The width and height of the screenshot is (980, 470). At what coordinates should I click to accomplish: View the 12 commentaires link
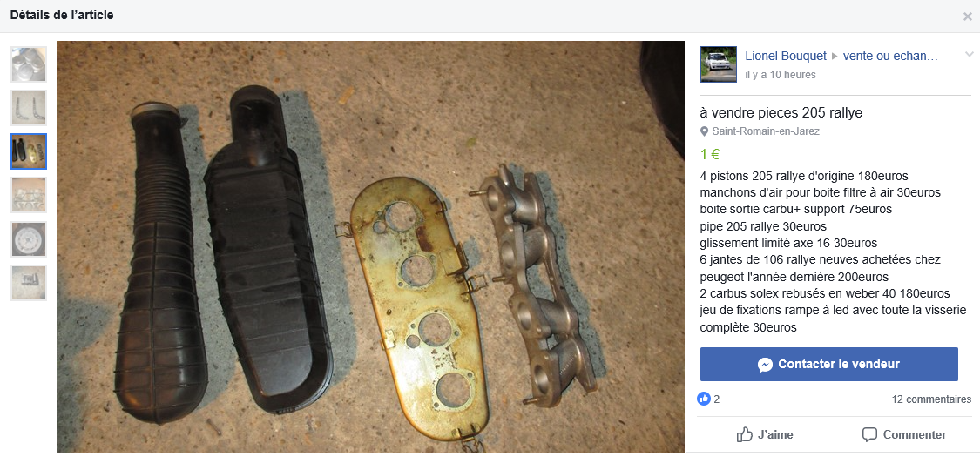(x=931, y=399)
